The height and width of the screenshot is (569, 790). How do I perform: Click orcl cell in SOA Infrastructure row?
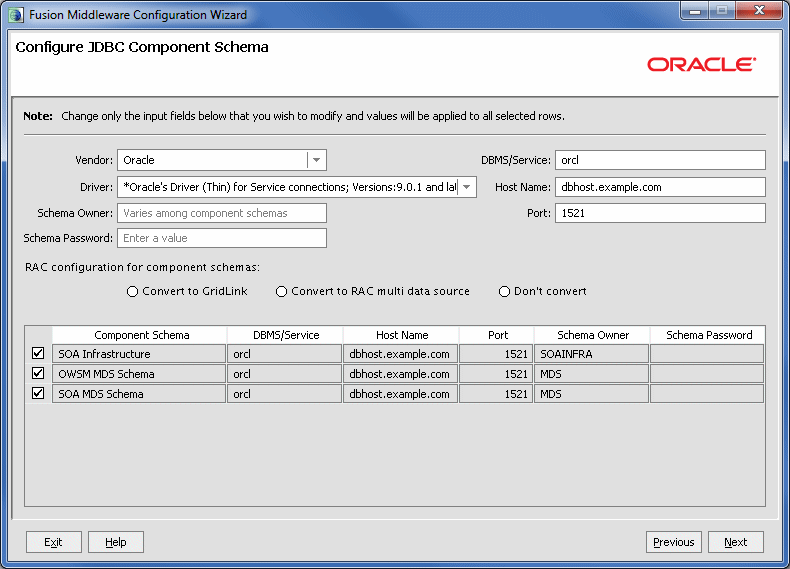click(285, 353)
